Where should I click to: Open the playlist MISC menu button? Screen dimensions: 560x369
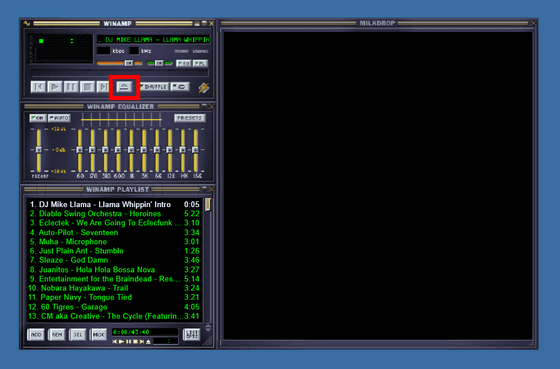click(98, 335)
